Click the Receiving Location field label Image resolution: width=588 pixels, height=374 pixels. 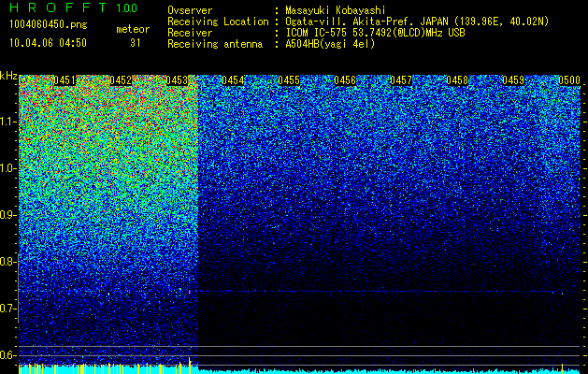(218, 22)
